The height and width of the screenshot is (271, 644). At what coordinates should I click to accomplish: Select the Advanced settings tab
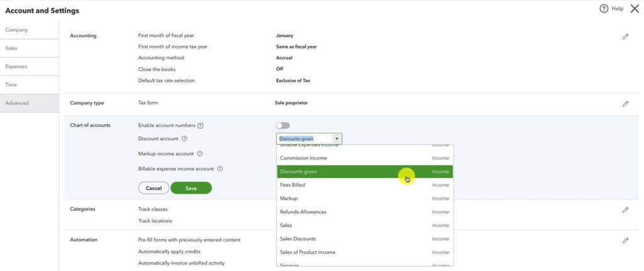pyautogui.click(x=30, y=103)
